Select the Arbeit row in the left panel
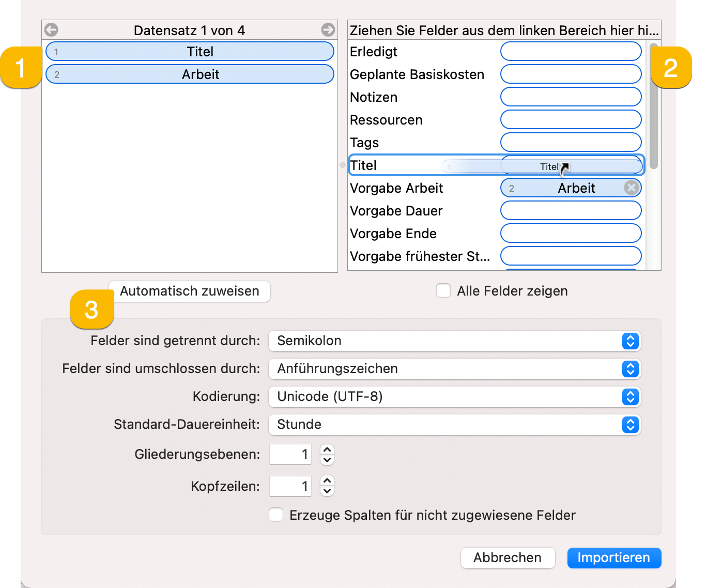The height and width of the screenshot is (588, 707). pos(189,74)
